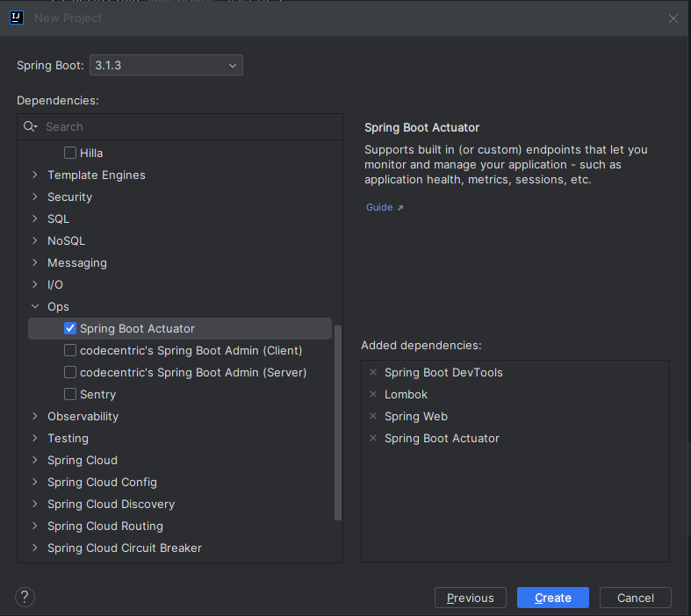Enable the Sentry dependency checkbox
The width and height of the screenshot is (691, 616).
click(x=70, y=394)
